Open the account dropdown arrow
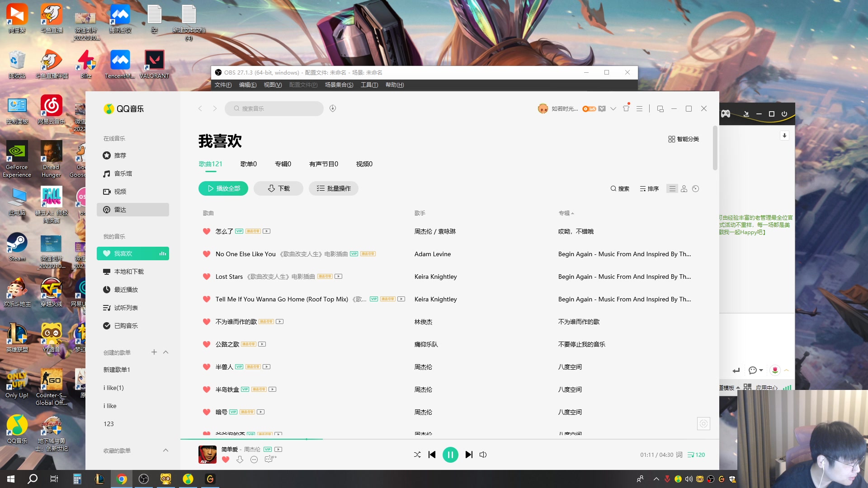This screenshot has height=488, width=868. point(613,108)
